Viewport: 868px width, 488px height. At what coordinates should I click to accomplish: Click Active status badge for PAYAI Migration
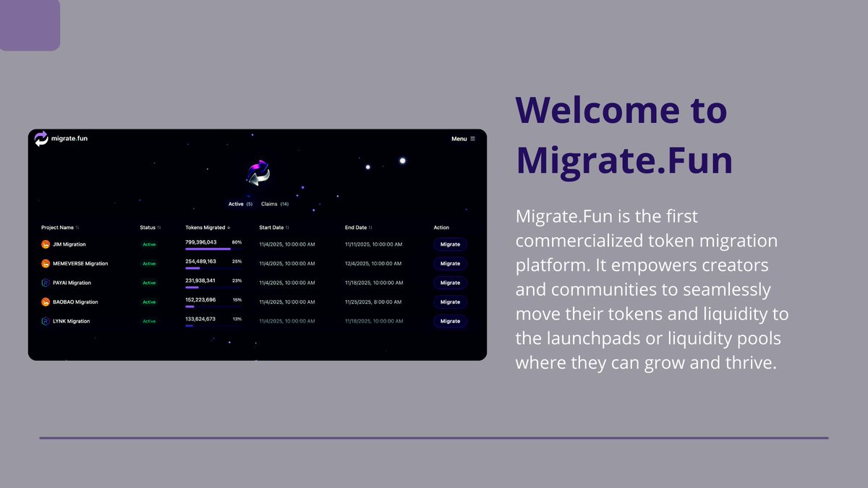pos(149,283)
